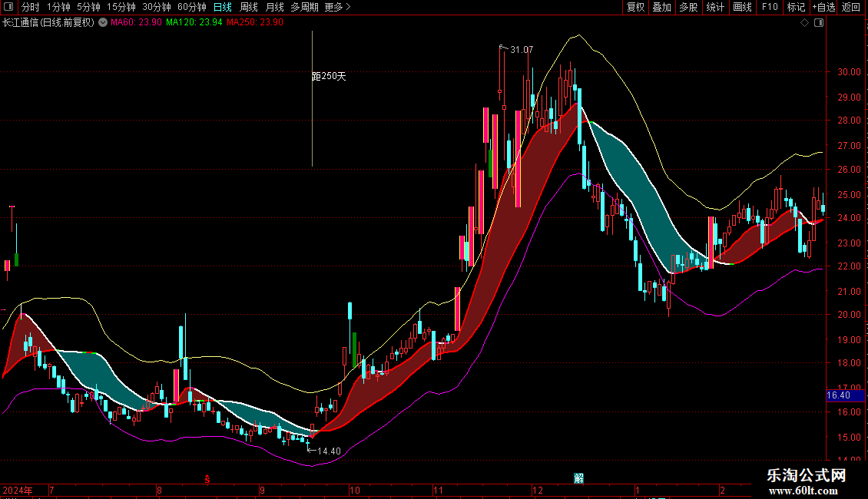Viewport: 868px width, 499px height.
Task: Open the 复权 price adjustment menu
Action: click(635, 7)
